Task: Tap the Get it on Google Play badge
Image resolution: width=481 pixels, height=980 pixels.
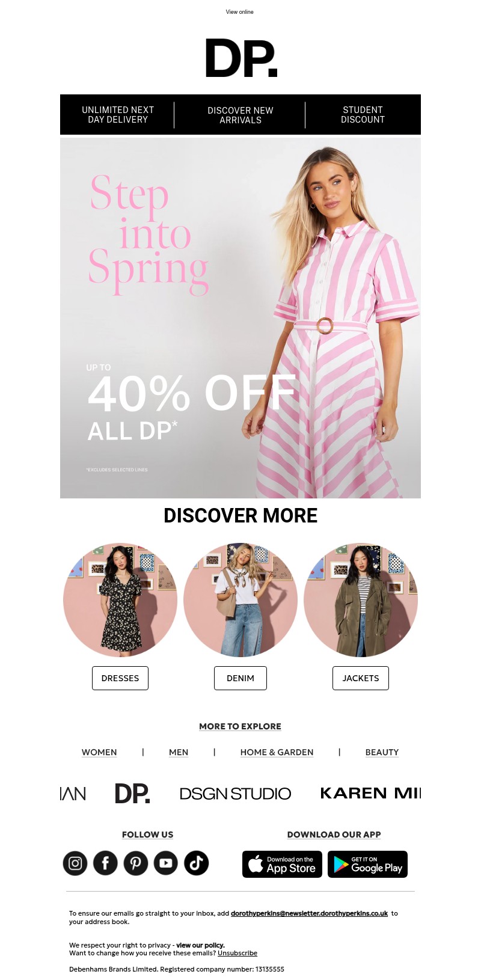Action: pos(367,864)
